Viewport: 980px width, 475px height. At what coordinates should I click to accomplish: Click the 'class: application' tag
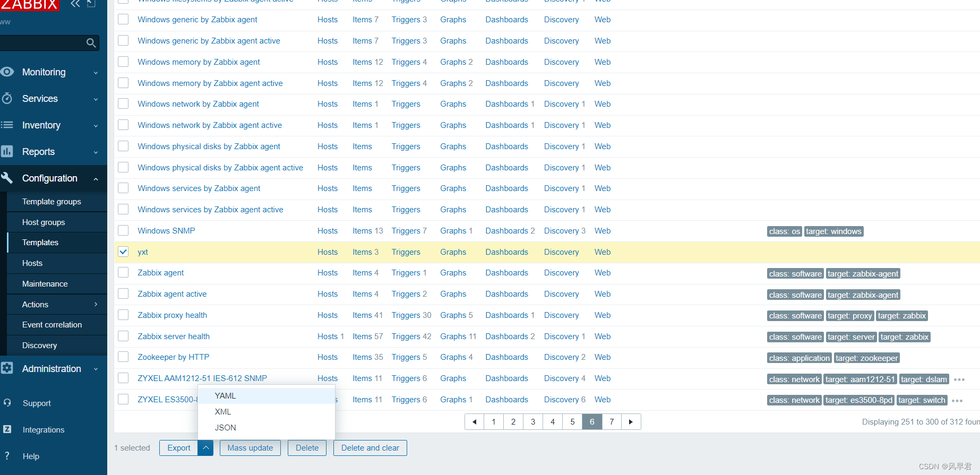(799, 358)
